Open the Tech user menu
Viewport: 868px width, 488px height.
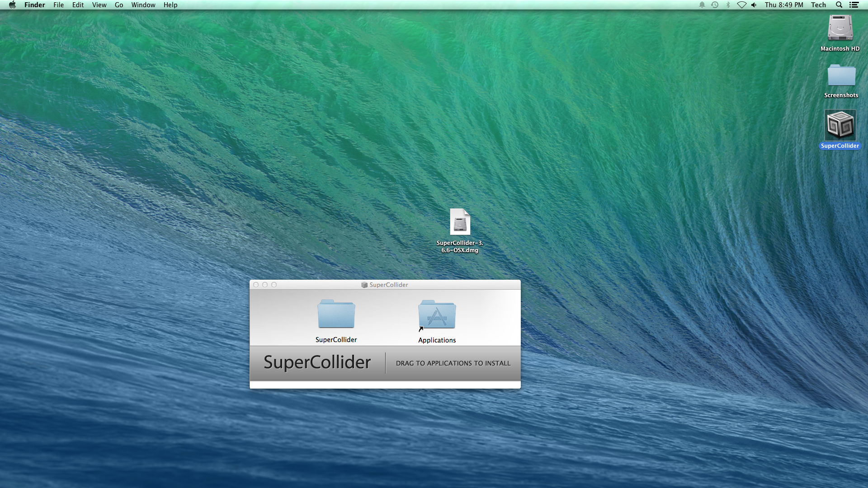(818, 5)
